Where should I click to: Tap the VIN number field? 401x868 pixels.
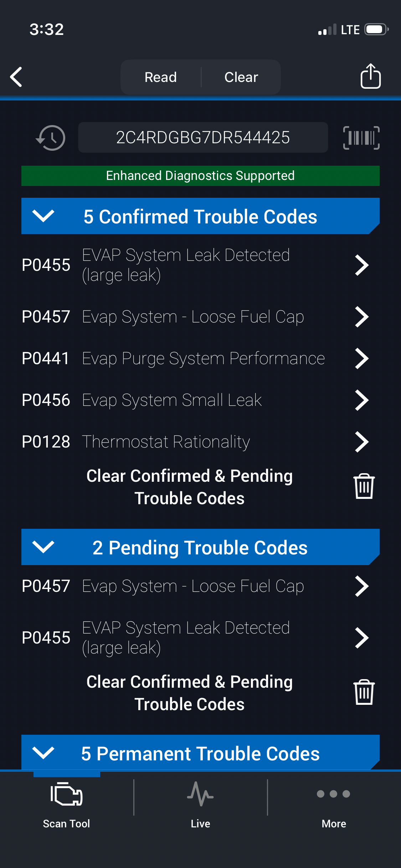(203, 138)
